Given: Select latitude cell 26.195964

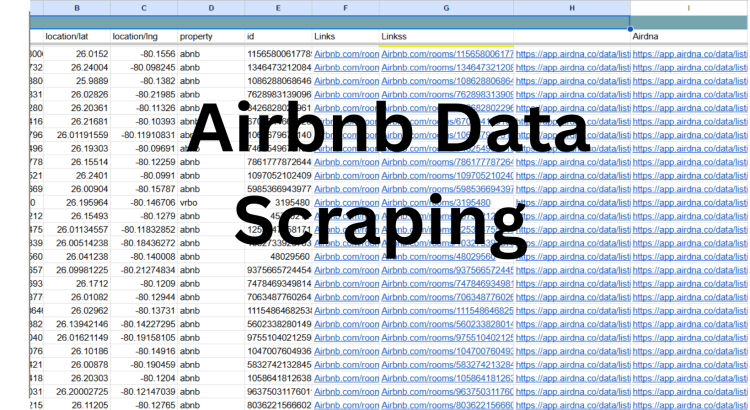Looking at the screenshot, I should (x=77, y=202).
